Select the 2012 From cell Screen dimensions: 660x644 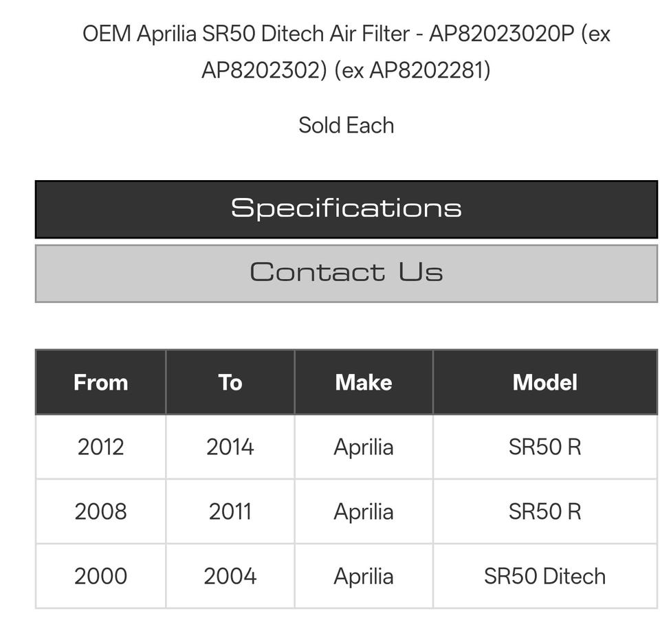[100, 447]
